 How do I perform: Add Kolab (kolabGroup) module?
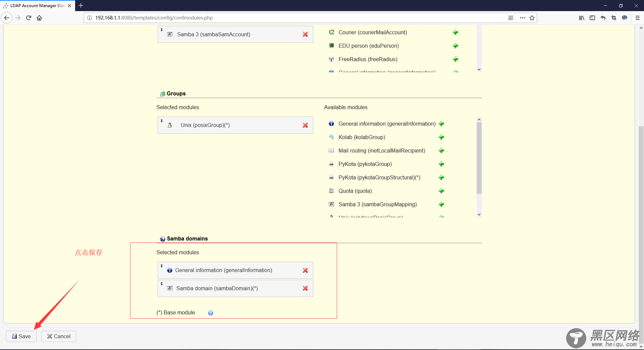(441, 137)
